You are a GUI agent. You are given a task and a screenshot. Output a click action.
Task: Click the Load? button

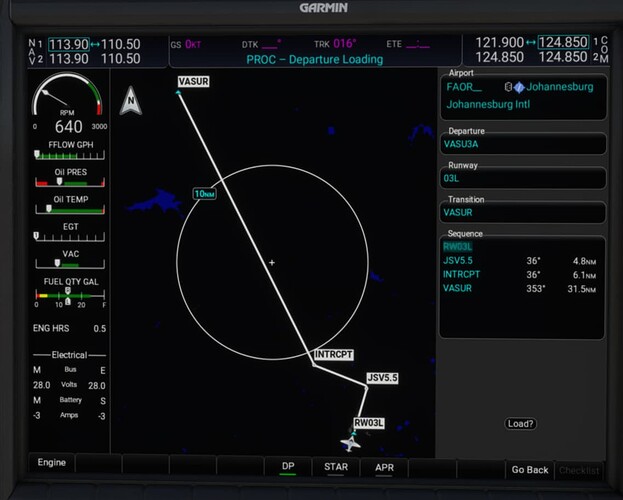[x=520, y=424]
